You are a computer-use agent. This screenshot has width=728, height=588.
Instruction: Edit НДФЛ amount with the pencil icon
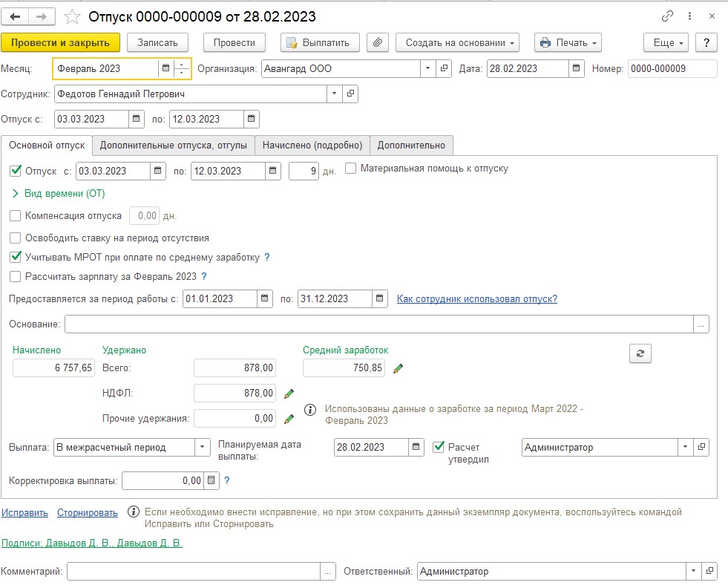point(289,394)
